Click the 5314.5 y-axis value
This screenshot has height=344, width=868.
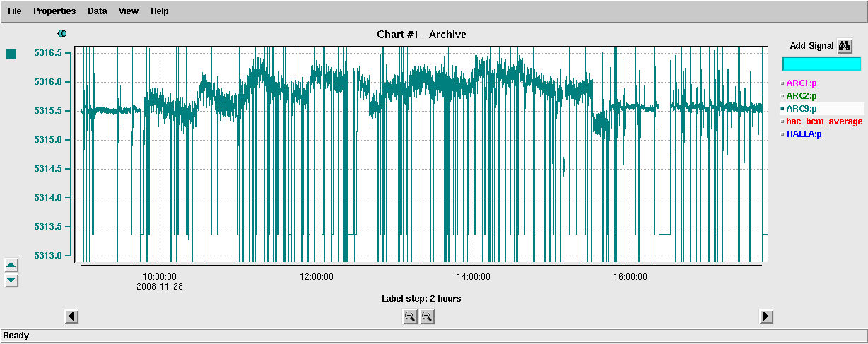tap(49, 169)
